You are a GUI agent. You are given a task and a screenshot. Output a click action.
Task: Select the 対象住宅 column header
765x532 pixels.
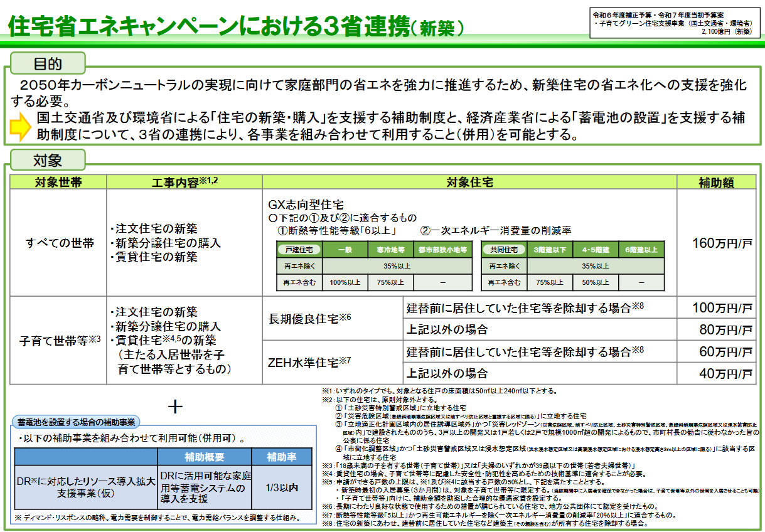point(469,182)
